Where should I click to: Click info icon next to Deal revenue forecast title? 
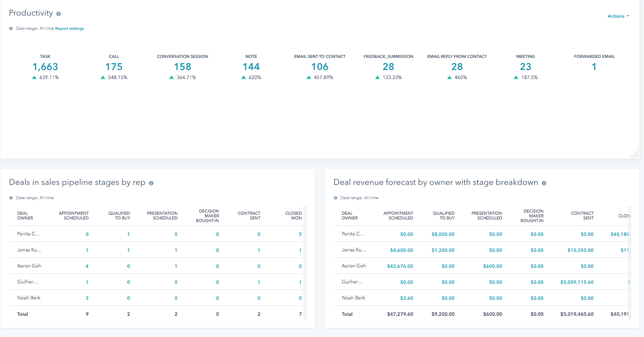click(x=544, y=183)
